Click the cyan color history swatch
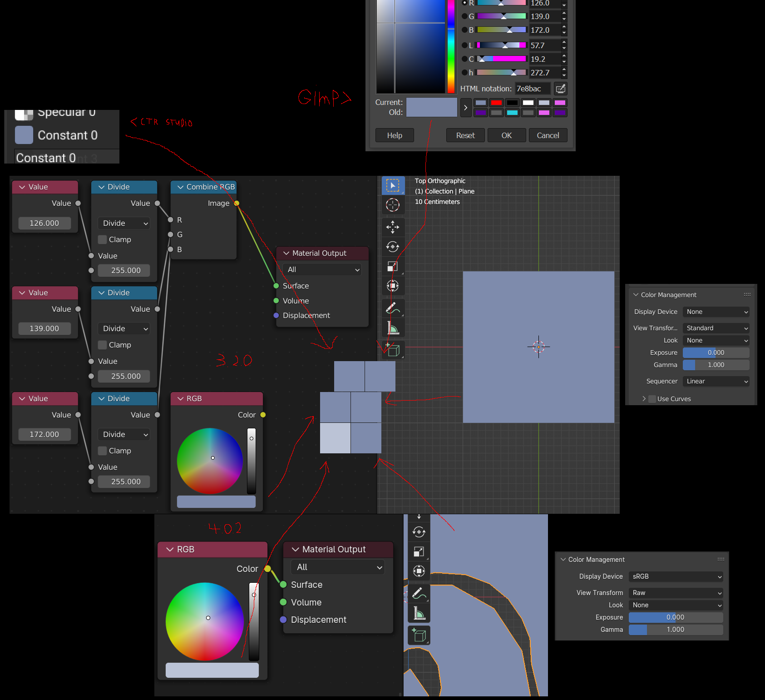Image resolution: width=765 pixels, height=700 pixels. click(513, 113)
